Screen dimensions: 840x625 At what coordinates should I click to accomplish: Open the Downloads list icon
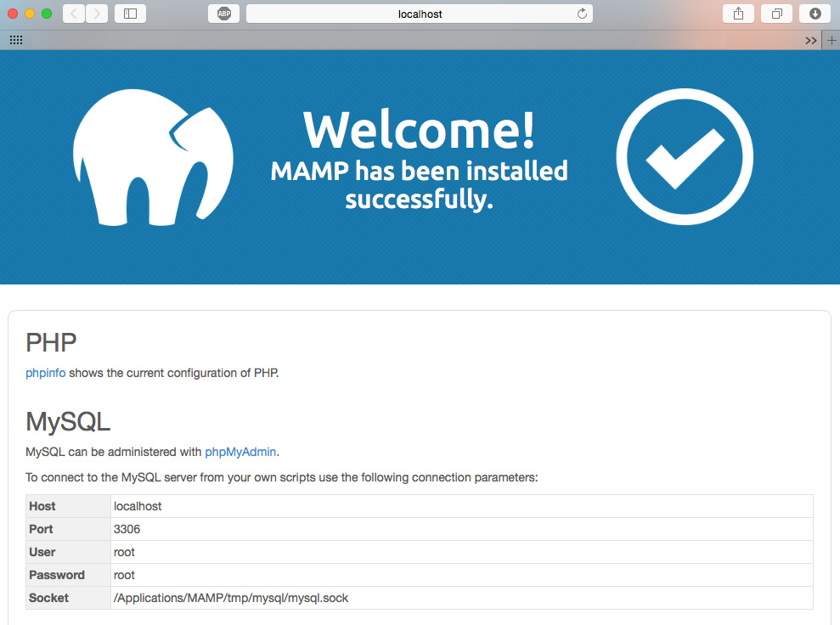click(x=815, y=14)
